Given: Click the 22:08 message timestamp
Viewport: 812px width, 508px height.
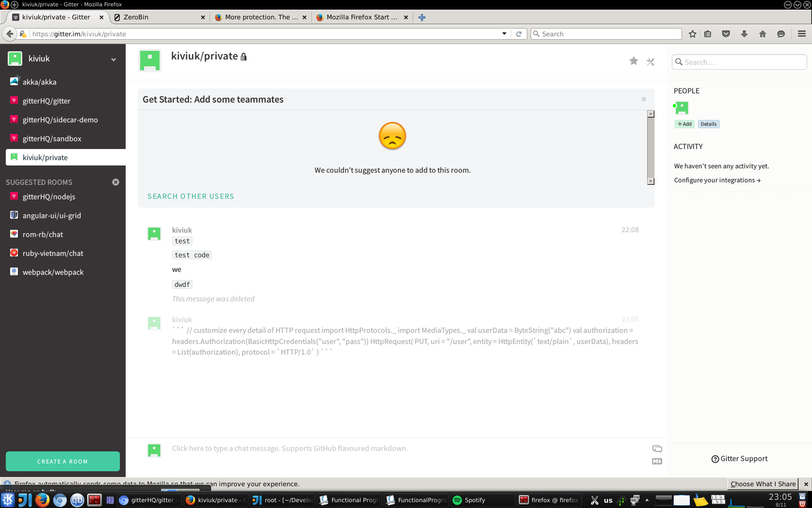Looking at the screenshot, I should pyautogui.click(x=630, y=230).
